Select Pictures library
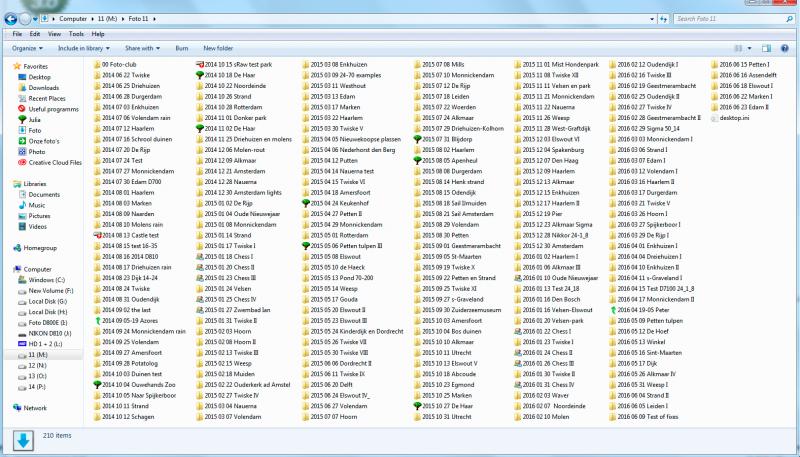800x457 pixels. (39, 216)
